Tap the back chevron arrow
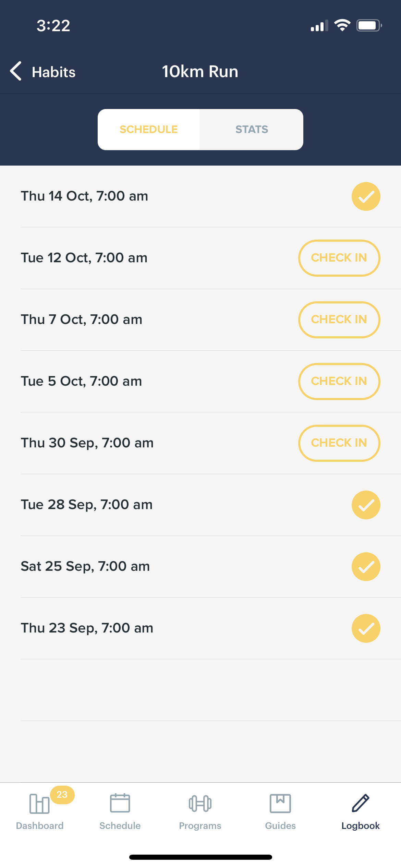 (16, 71)
